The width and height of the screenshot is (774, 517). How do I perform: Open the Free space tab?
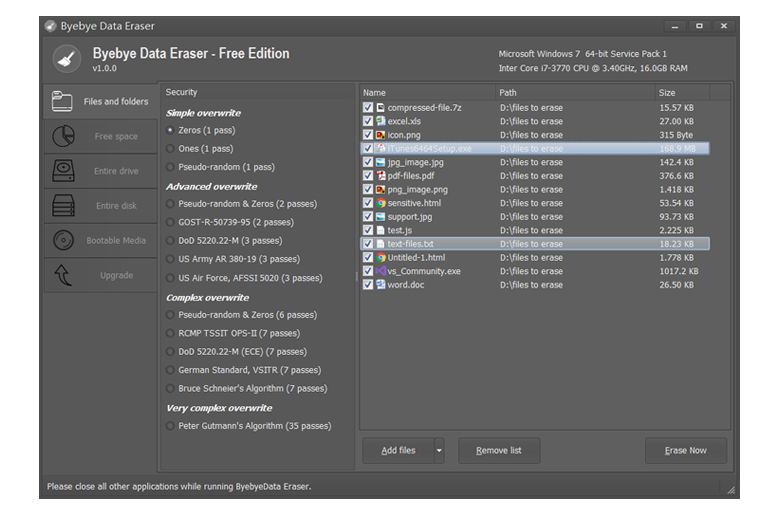[101, 136]
